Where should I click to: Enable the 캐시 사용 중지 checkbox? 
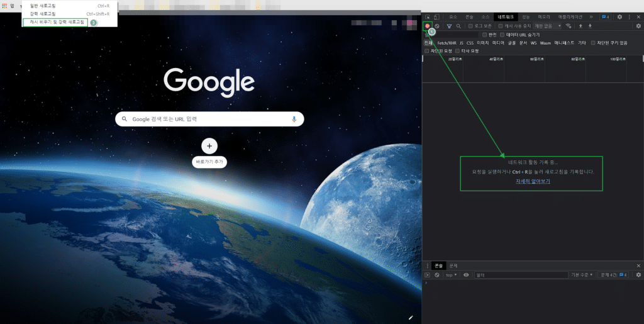click(501, 26)
